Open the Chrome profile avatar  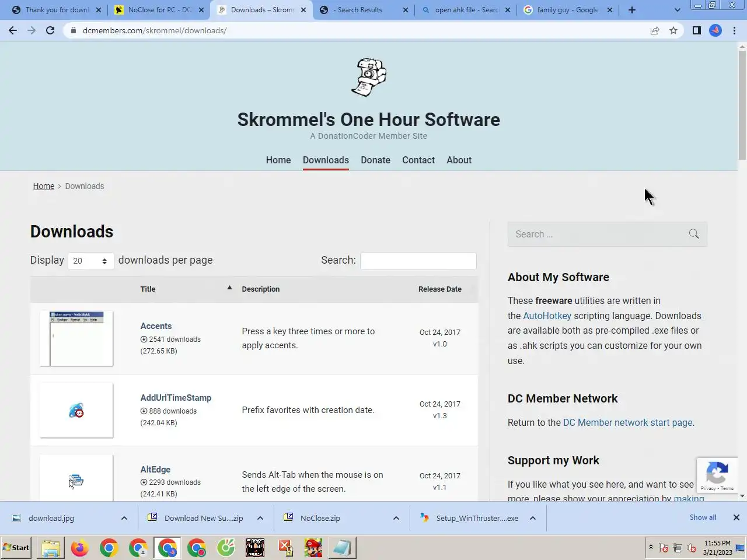(715, 30)
